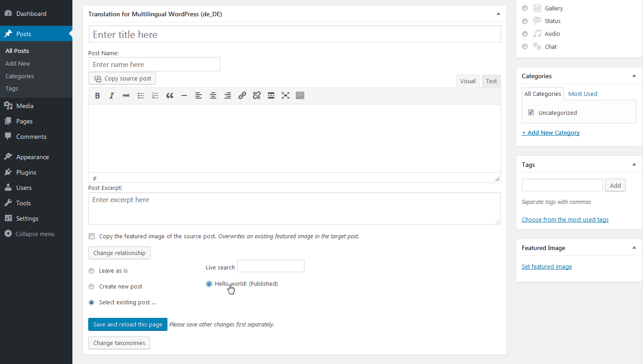
Task: Click the Live search input field
Action: pos(271,266)
